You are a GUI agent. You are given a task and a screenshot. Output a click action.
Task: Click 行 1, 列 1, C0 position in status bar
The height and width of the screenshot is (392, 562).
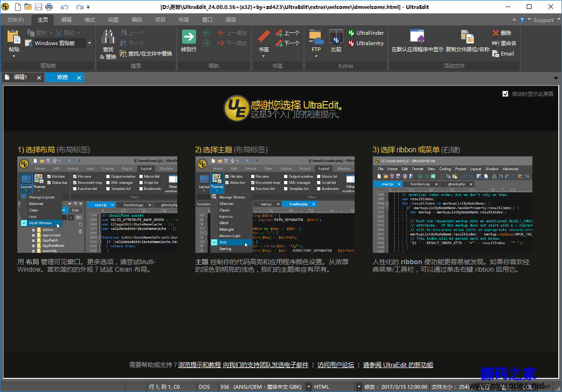click(x=165, y=387)
